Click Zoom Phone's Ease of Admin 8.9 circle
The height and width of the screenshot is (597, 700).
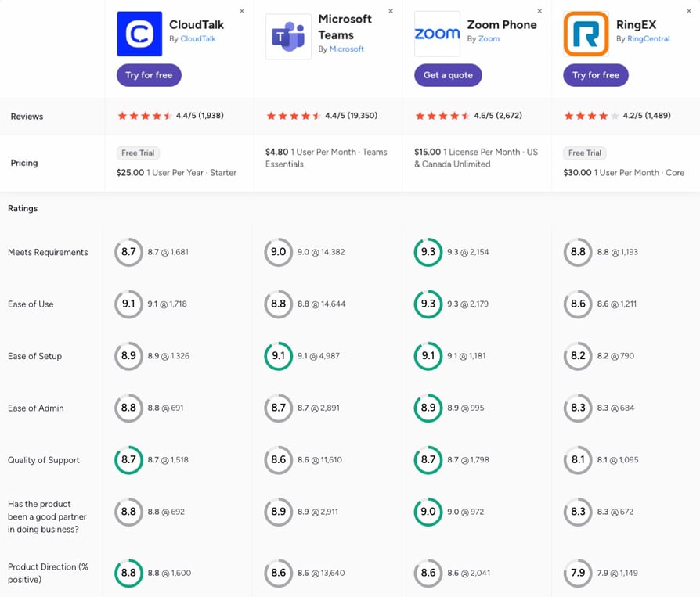pos(428,408)
